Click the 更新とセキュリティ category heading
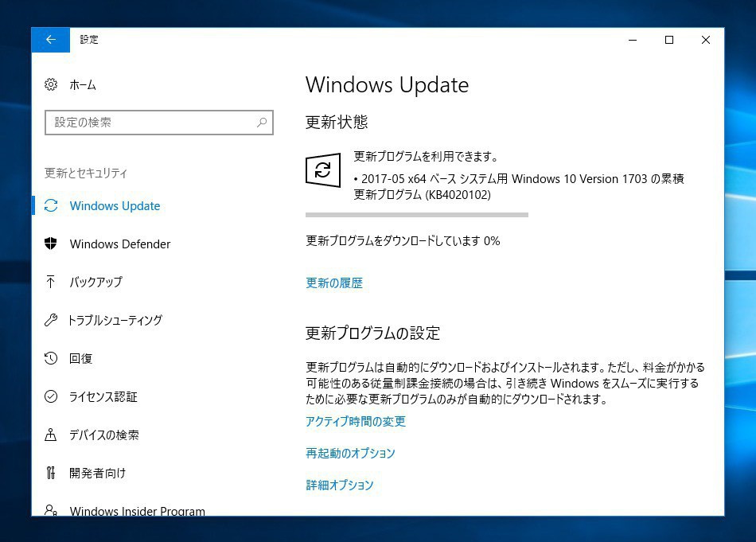756x542 pixels. click(86, 174)
